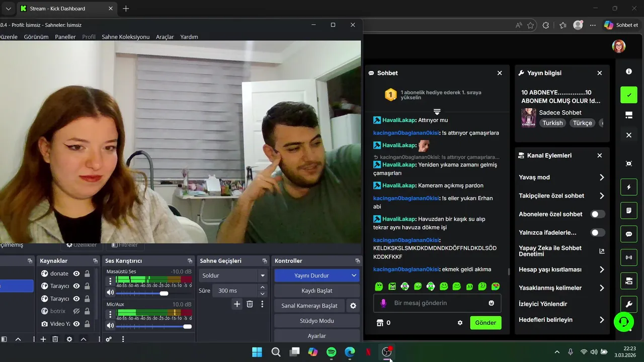644x362 pixels.
Task: Open taskbar search
Action: (276, 352)
